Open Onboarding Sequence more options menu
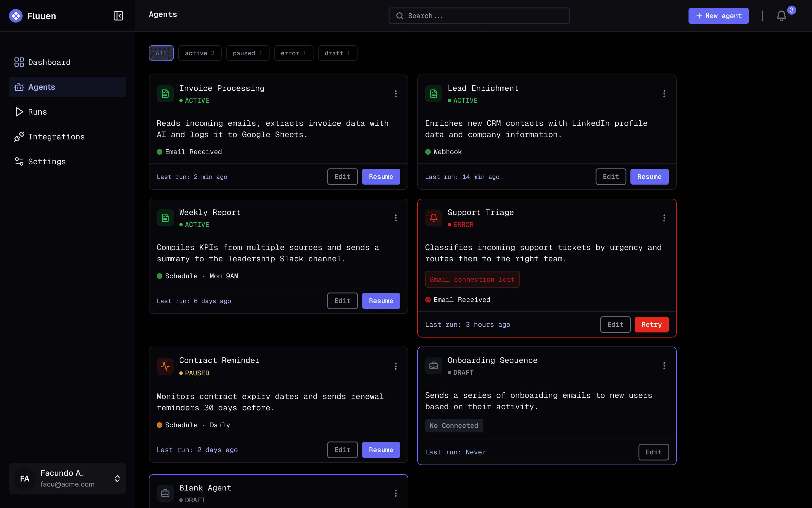Image resolution: width=812 pixels, height=508 pixels. click(664, 366)
